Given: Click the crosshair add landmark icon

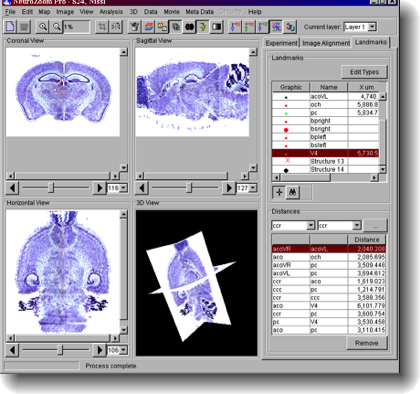Looking at the screenshot, I should 279,192.
